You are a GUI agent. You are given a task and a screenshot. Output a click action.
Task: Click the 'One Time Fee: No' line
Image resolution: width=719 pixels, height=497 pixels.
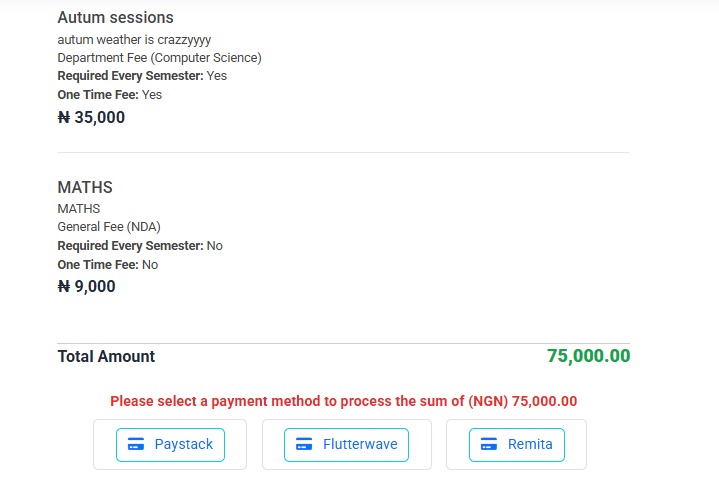[107, 265]
